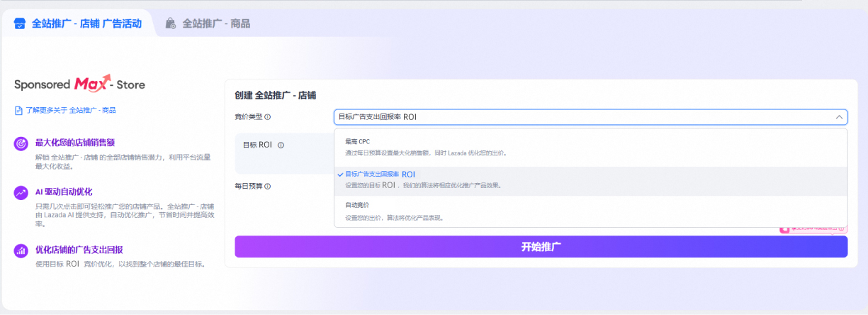Viewport: 868px width, 315px height.
Task: Click the AI 驱动自动优化 heading
Action: (x=64, y=192)
